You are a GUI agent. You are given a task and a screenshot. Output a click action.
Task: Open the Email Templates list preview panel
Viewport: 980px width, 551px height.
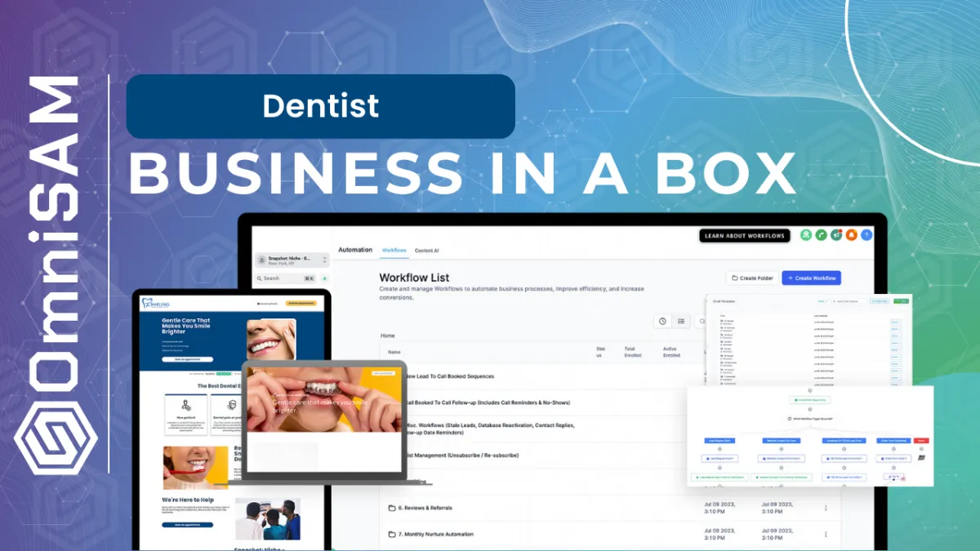(x=808, y=340)
